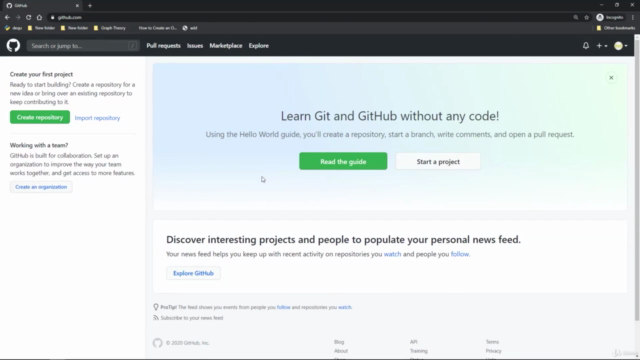Open Explore in header
This screenshot has height=360, width=640.
coord(259,46)
